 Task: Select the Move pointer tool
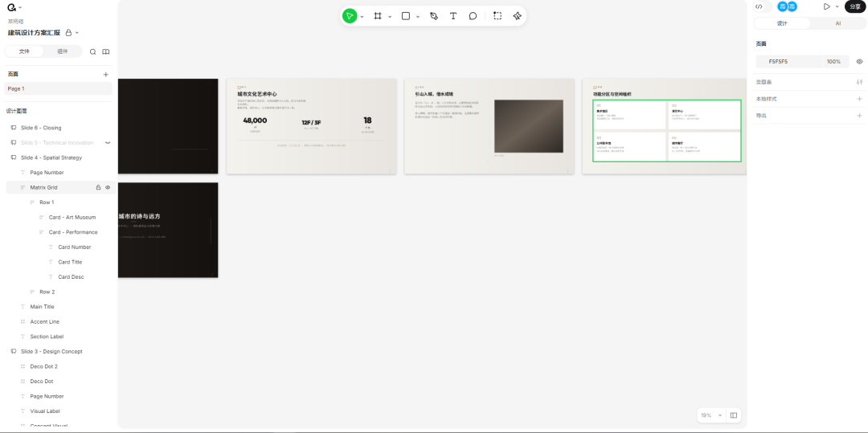point(350,16)
